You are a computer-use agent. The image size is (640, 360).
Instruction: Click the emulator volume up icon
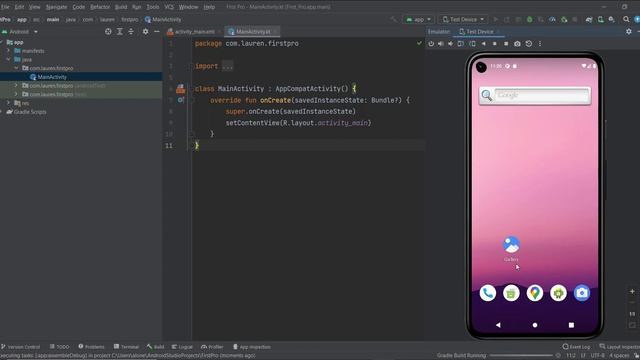pos(441,44)
